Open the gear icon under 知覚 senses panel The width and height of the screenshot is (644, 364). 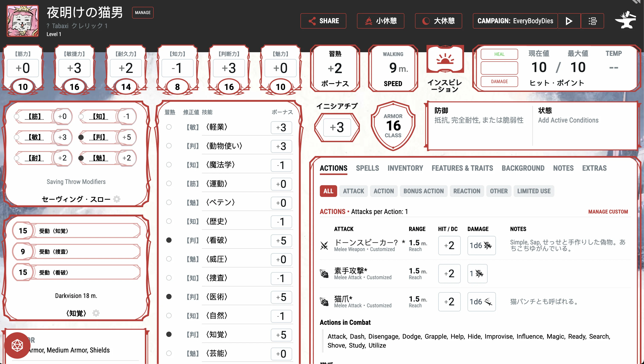tap(96, 313)
